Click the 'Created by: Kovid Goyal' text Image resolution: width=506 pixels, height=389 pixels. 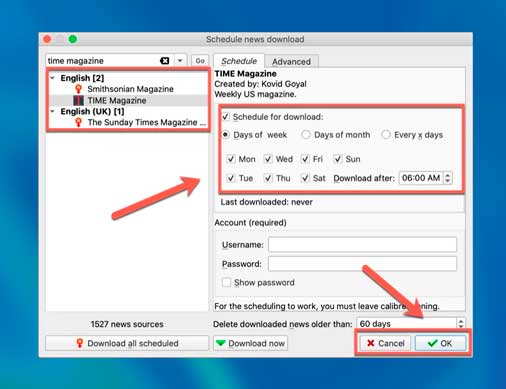pos(260,84)
